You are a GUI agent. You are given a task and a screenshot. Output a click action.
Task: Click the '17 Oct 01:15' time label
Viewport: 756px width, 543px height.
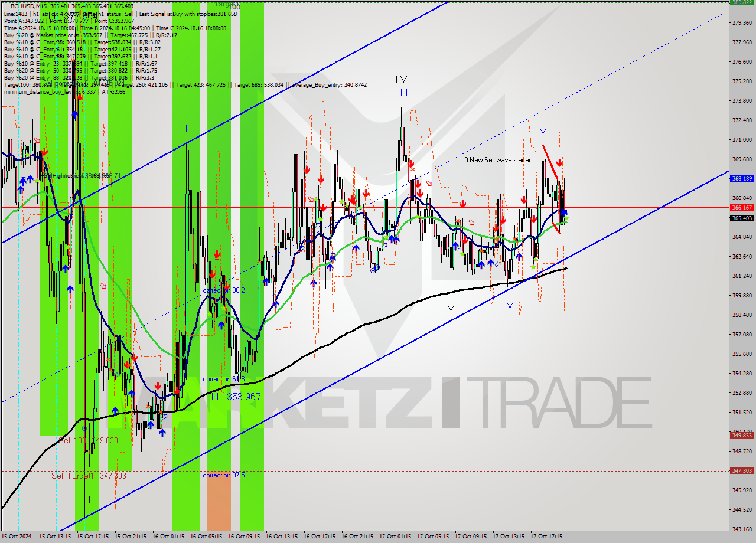395,537
